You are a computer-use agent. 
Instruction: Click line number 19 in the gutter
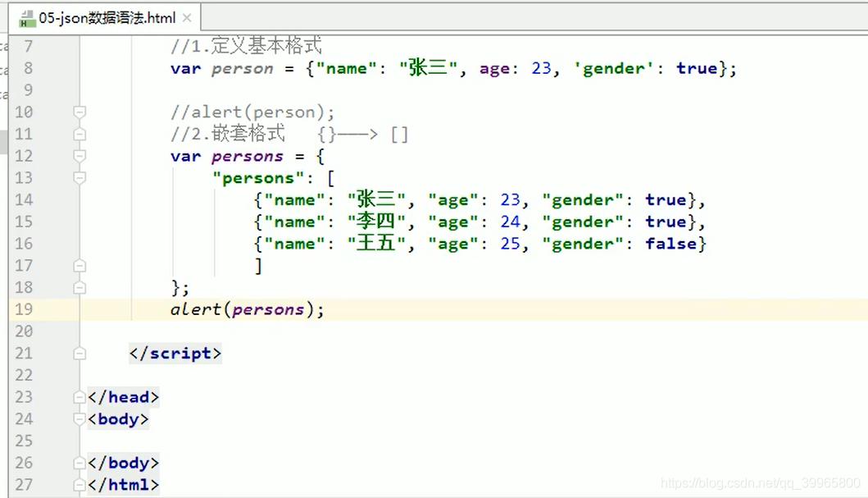point(24,309)
